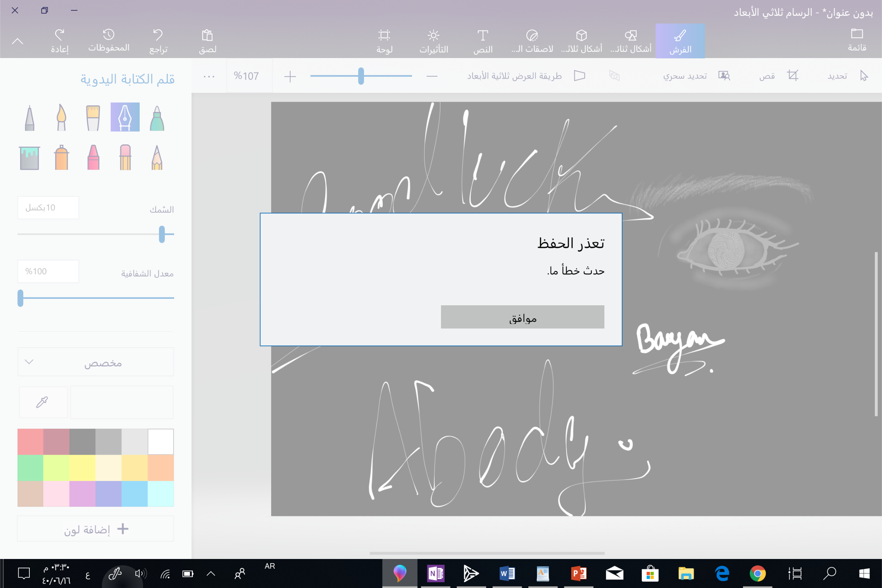The height and width of the screenshot is (588, 882).
Task: Click the thickness value field
Action: (48, 207)
